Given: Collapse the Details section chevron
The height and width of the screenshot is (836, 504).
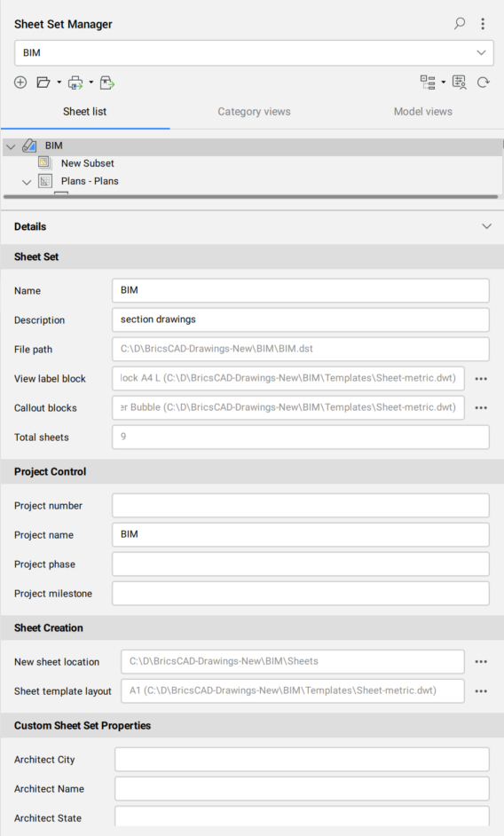Looking at the screenshot, I should [x=486, y=226].
